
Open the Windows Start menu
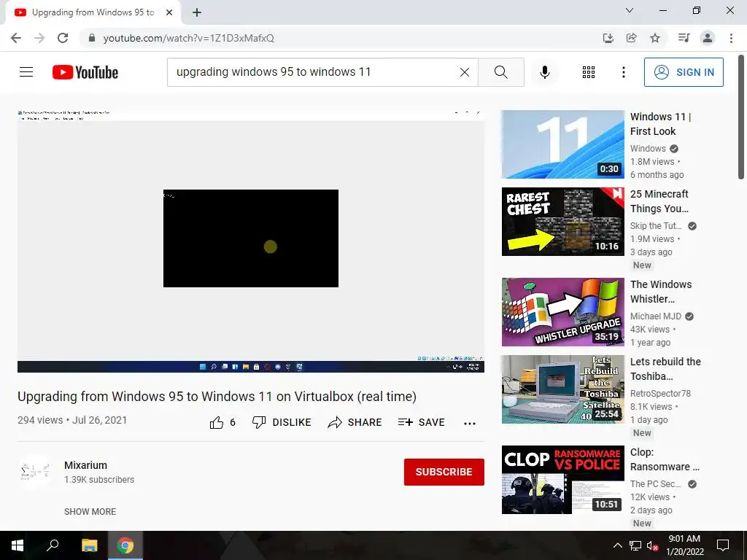(x=18, y=545)
